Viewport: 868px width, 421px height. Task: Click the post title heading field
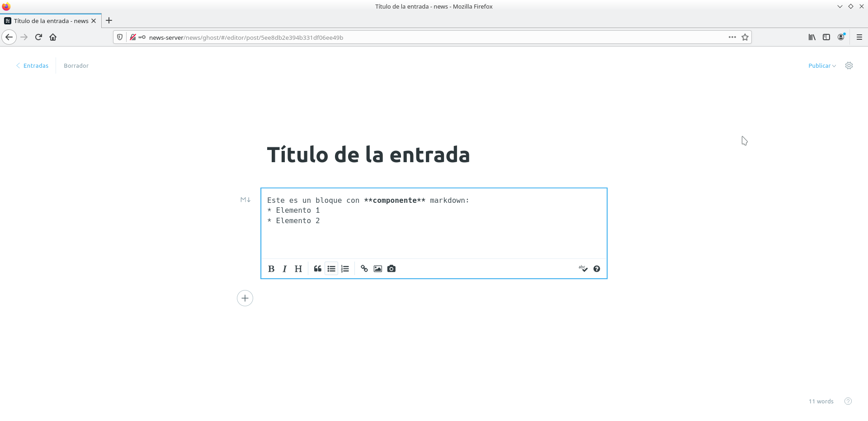pyautogui.click(x=368, y=154)
